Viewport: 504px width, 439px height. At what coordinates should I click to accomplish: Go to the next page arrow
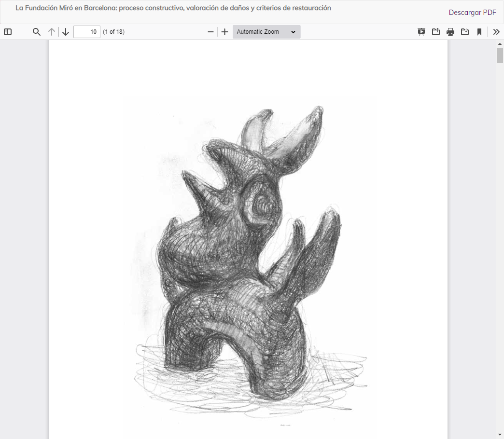66,32
